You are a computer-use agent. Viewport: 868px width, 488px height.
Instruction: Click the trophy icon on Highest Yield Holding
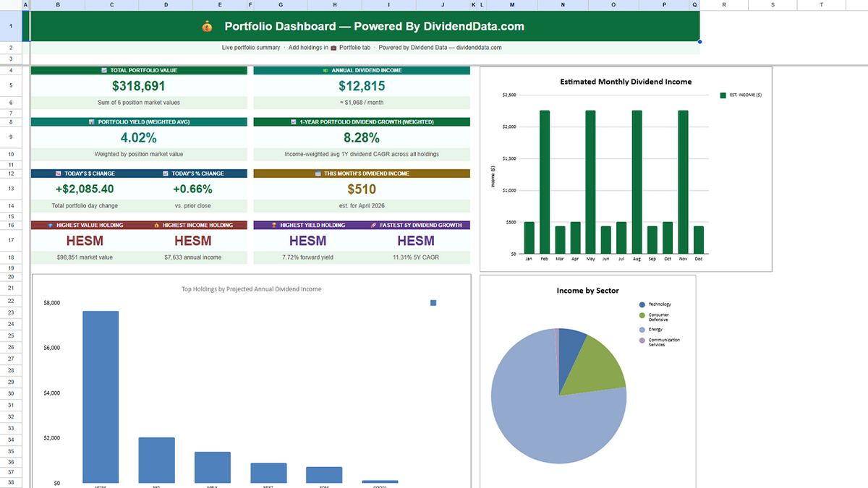(273, 224)
